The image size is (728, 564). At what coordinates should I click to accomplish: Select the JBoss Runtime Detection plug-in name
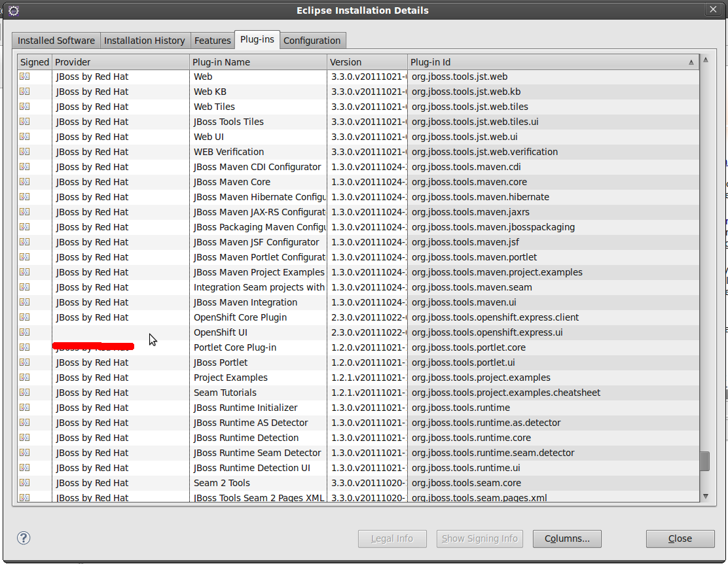(246, 438)
